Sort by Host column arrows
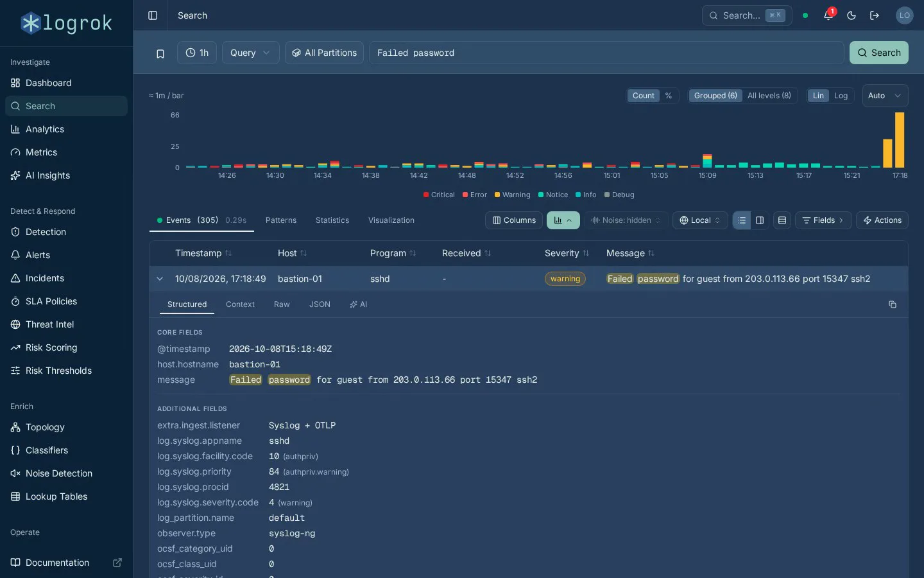924x578 pixels. point(304,253)
